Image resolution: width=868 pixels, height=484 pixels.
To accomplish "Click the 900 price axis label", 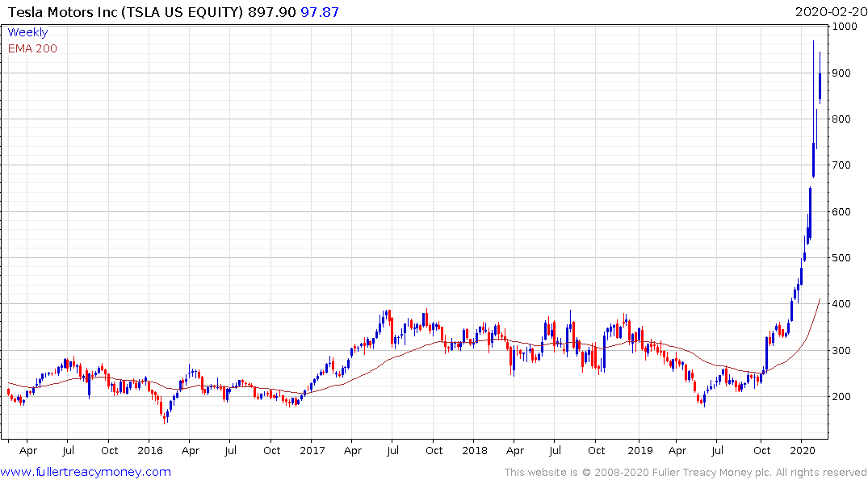I will [841, 73].
